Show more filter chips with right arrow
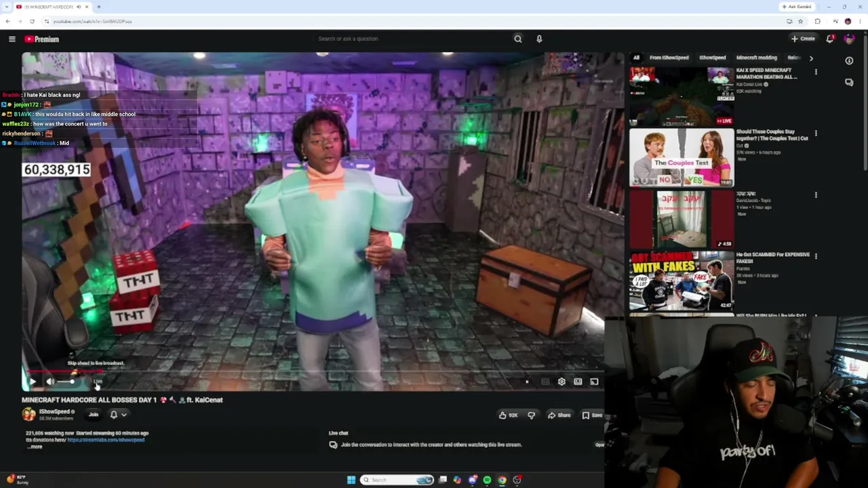This screenshot has width=868, height=488. pyautogui.click(x=811, y=58)
